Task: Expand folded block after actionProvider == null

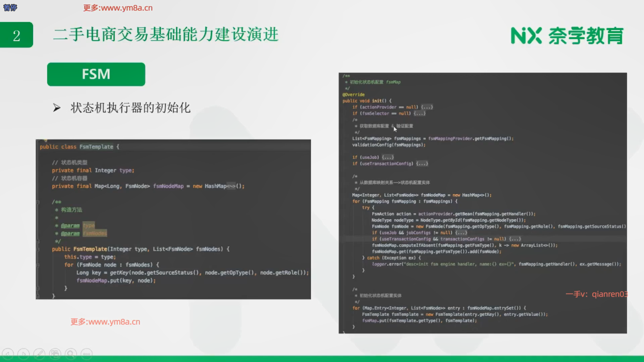Action: [427, 107]
